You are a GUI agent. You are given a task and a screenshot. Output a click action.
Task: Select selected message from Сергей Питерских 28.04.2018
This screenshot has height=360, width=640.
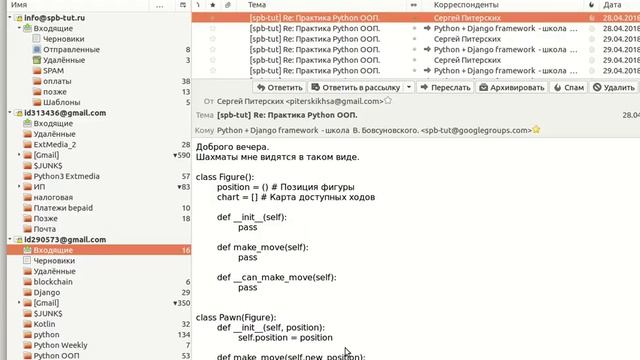point(416,18)
